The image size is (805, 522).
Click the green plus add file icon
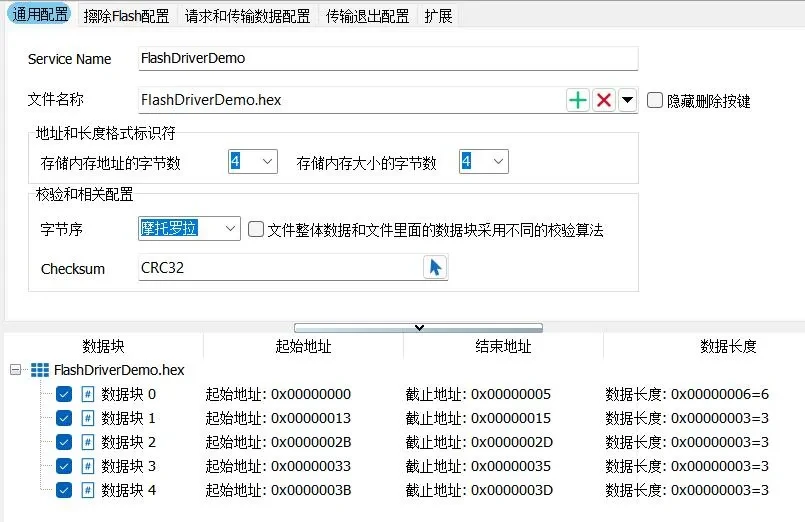pyautogui.click(x=578, y=100)
